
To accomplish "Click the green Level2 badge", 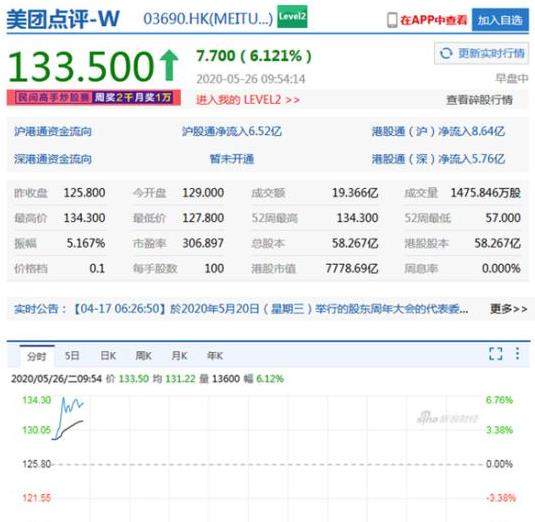I will (x=292, y=17).
